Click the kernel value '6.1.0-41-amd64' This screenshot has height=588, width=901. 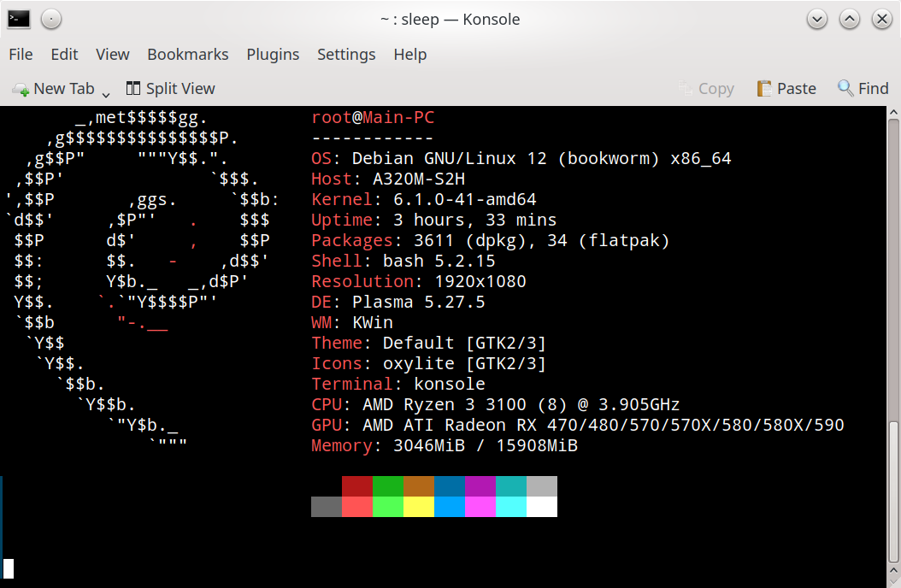[x=465, y=199]
